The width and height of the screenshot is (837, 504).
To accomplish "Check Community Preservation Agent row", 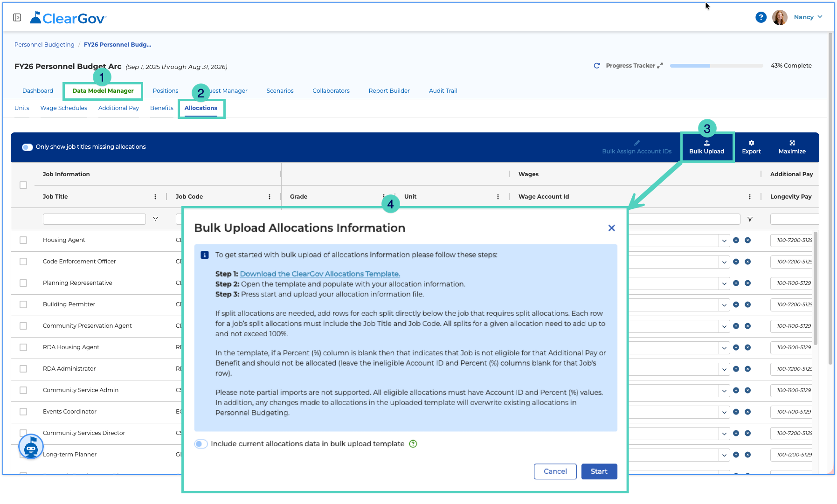I will coord(23,326).
